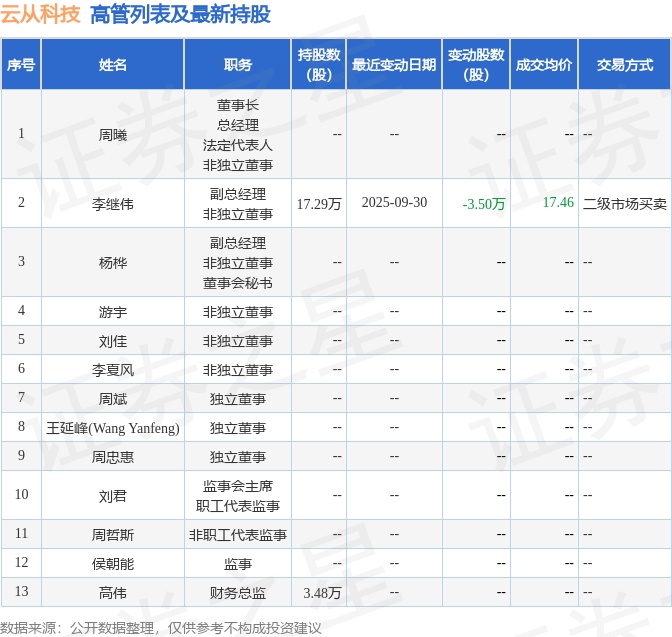The height and width of the screenshot is (637, 672).
Task: Click serial number 13
Action: pyautogui.click(x=21, y=591)
